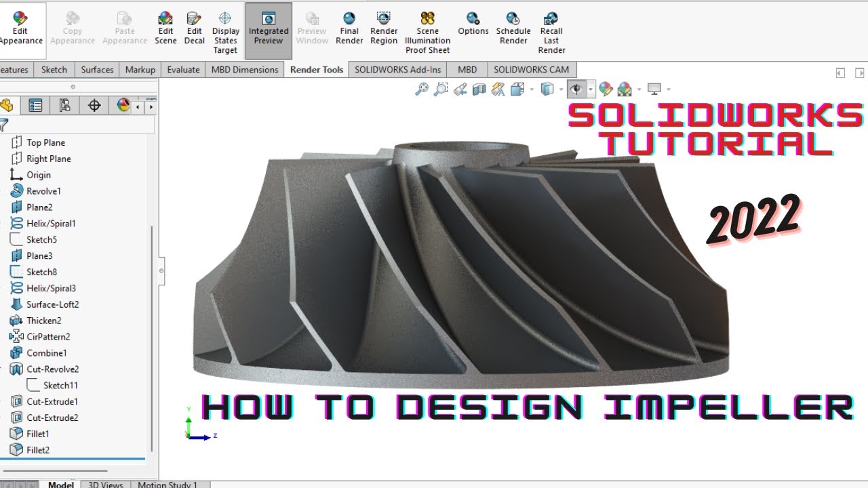Recall the last render

pos(551,33)
